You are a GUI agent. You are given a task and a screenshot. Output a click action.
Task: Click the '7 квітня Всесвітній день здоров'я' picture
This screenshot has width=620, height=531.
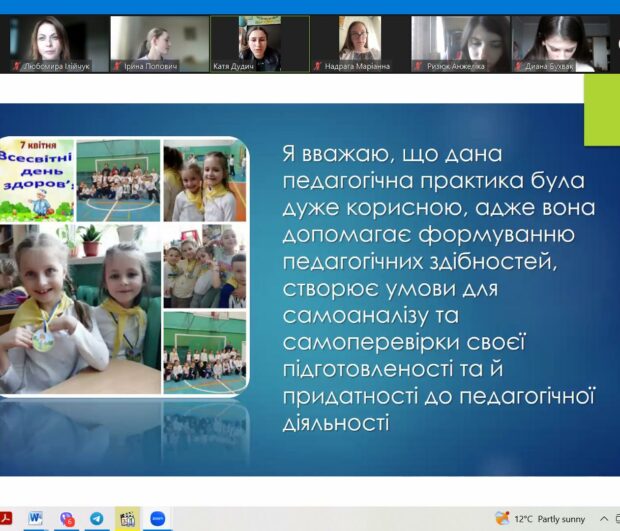[37, 180]
